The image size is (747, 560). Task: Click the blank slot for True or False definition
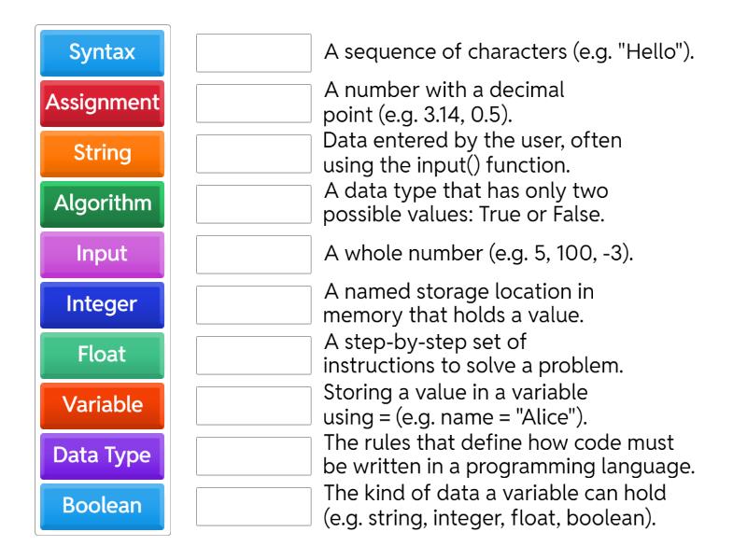(x=254, y=204)
